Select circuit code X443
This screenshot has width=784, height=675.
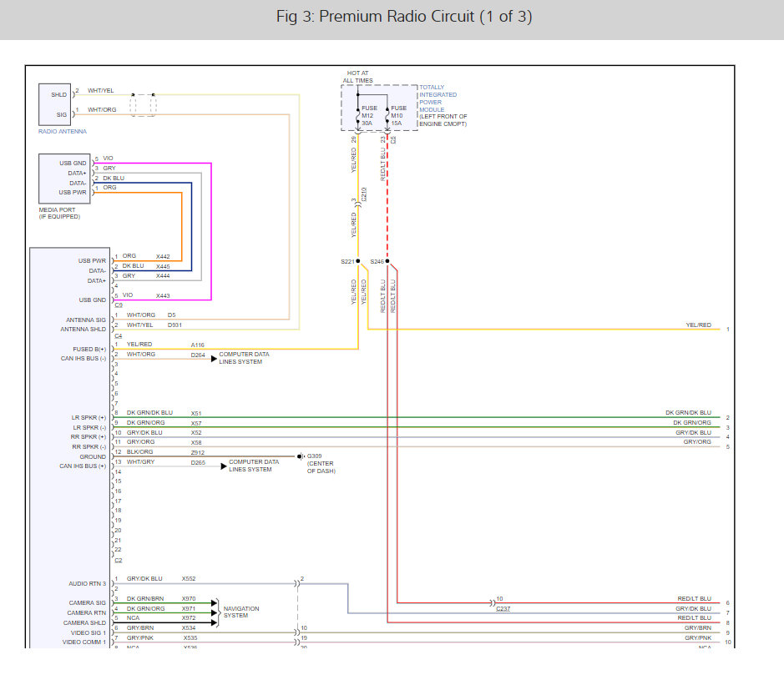click(163, 295)
